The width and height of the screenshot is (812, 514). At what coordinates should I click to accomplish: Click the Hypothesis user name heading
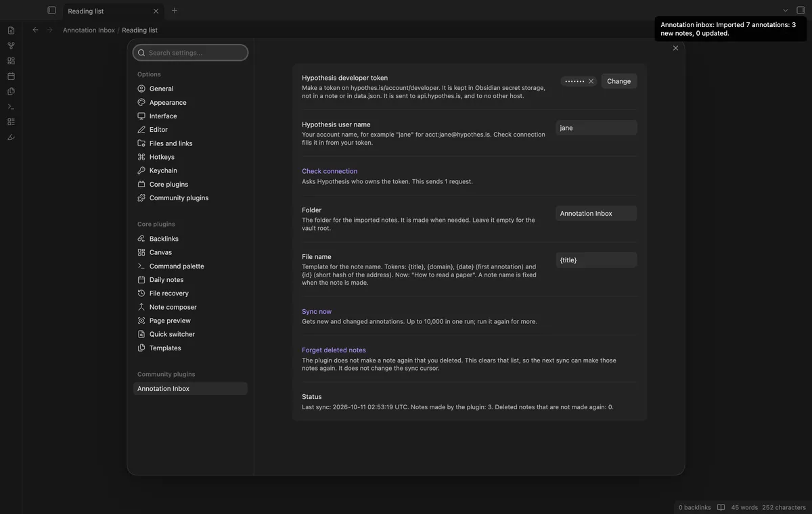click(x=336, y=124)
